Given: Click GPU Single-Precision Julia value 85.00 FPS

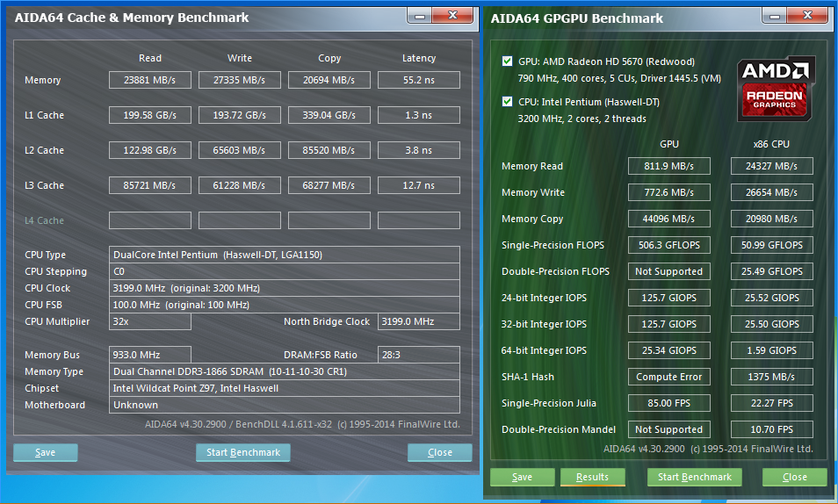Looking at the screenshot, I should 669,403.
